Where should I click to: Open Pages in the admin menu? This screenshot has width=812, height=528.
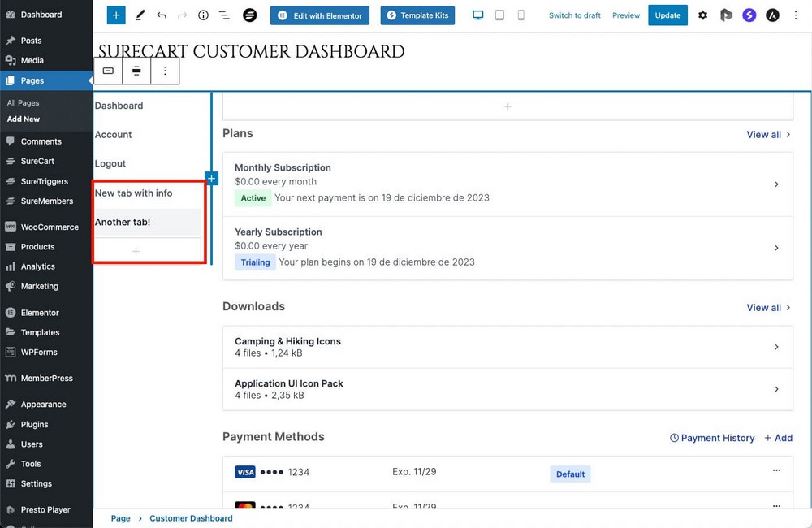(46, 80)
